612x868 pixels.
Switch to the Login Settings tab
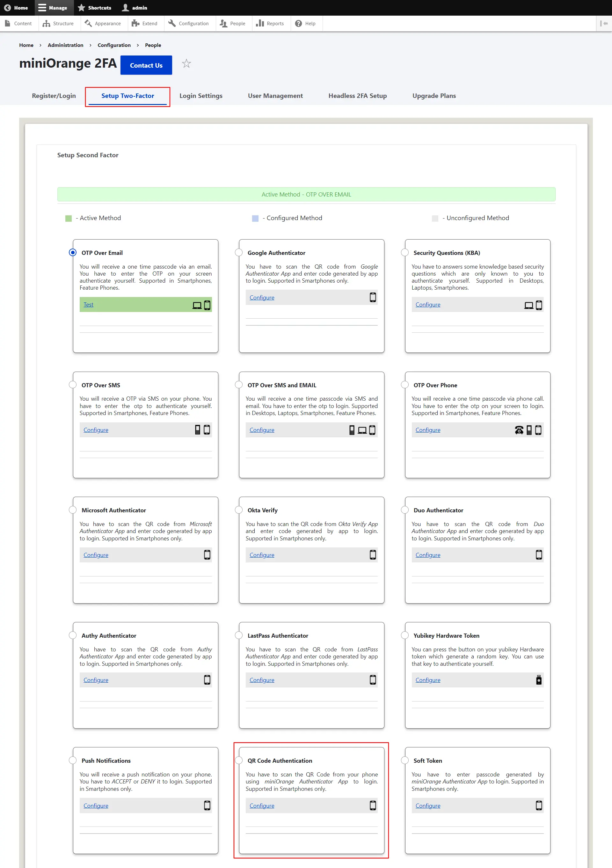(x=201, y=96)
